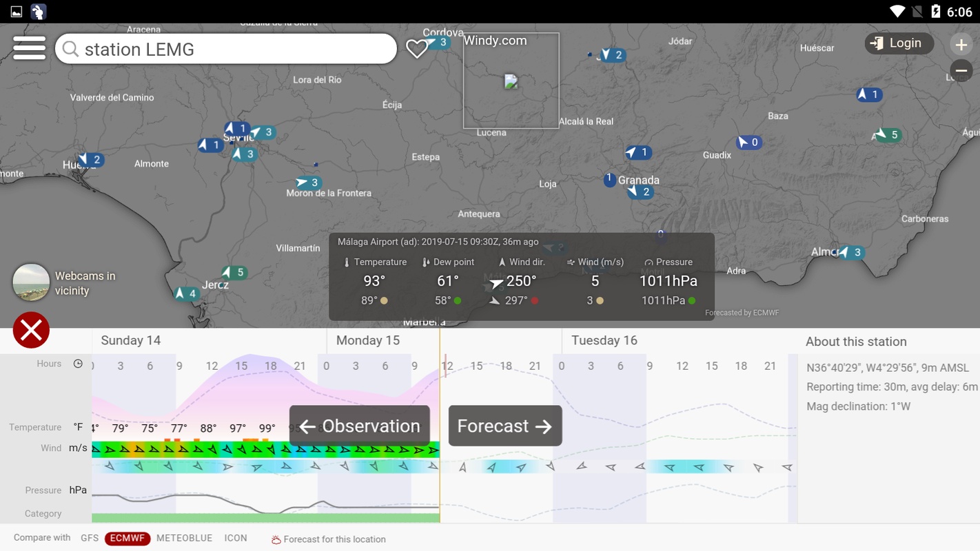Click Sunday 14 day header
The image size is (980, 551).
(131, 340)
